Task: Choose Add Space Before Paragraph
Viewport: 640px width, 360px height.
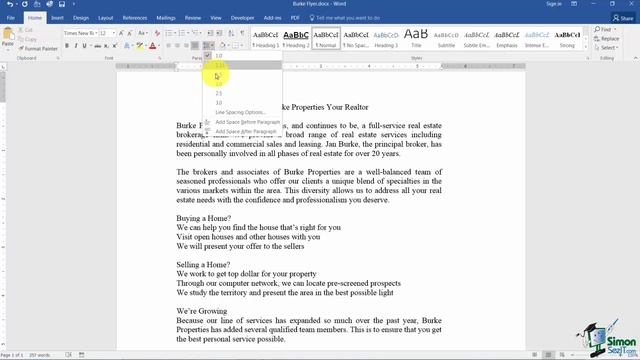Action: point(242,122)
